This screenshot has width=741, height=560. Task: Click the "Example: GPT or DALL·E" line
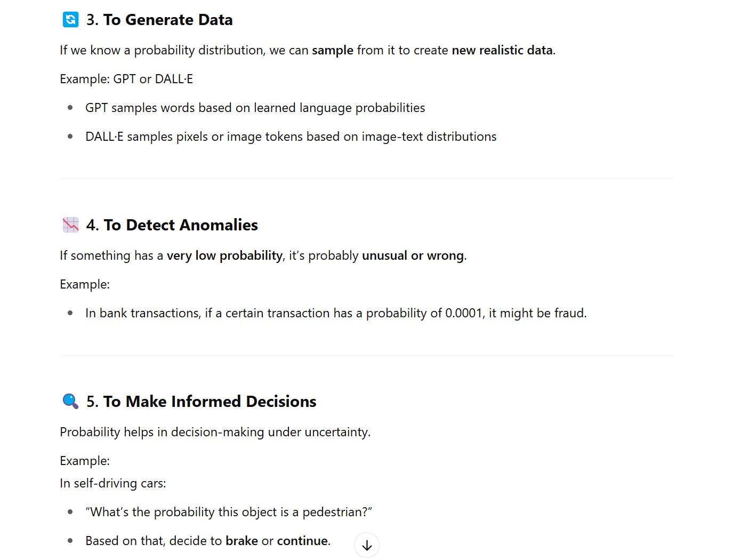click(x=126, y=79)
